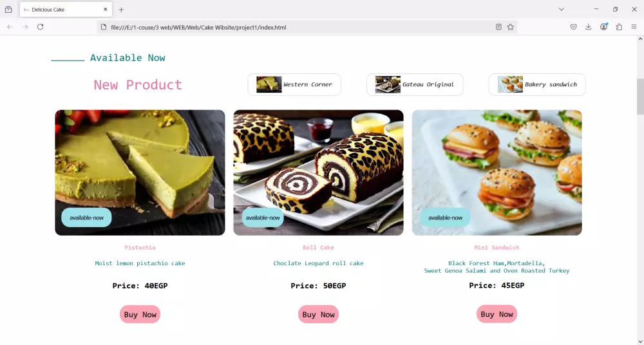Select the Western Corner category
Screen dimensions: 644x345
[x=294, y=84]
